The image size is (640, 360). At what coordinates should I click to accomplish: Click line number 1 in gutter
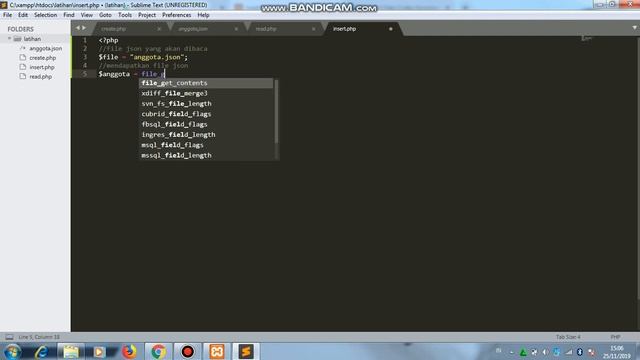point(85,40)
